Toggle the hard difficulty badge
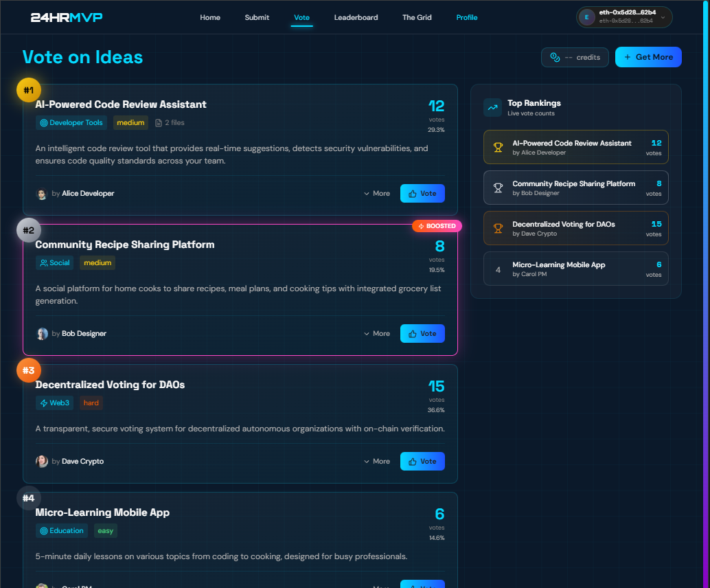 tap(91, 403)
